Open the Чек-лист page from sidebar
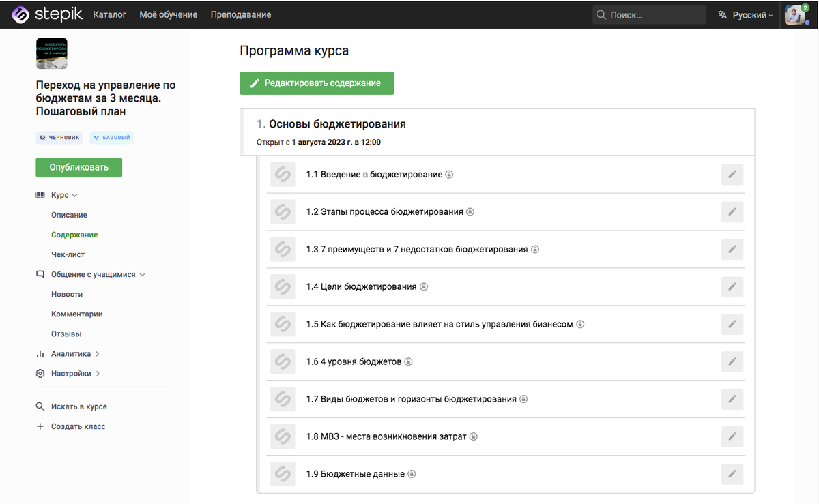Viewport: 819px width, 504px height. pyautogui.click(x=68, y=254)
